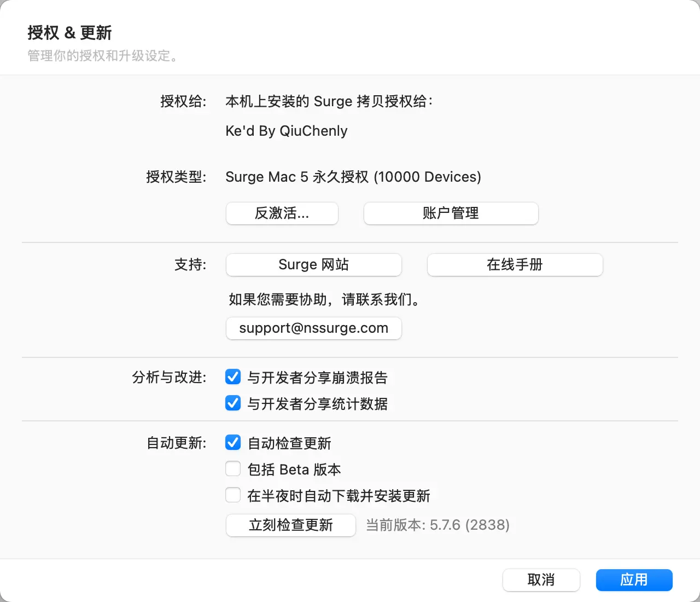The height and width of the screenshot is (602, 700).
Task: Click the 取消 cancel button
Action: pyautogui.click(x=541, y=580)
